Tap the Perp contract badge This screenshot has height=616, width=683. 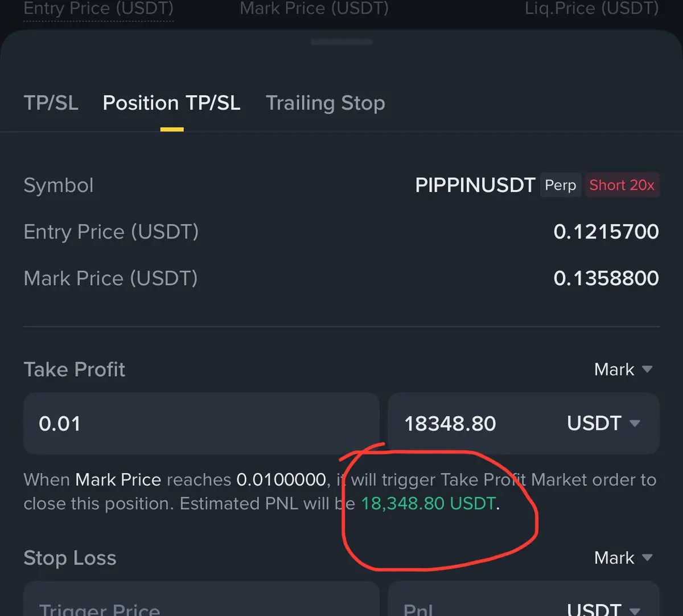point(560,185)
